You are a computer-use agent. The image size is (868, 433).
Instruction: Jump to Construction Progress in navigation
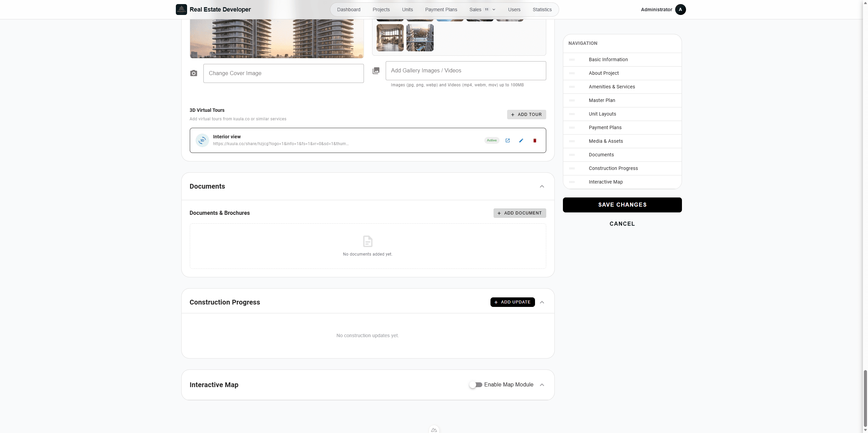(622, 169)
